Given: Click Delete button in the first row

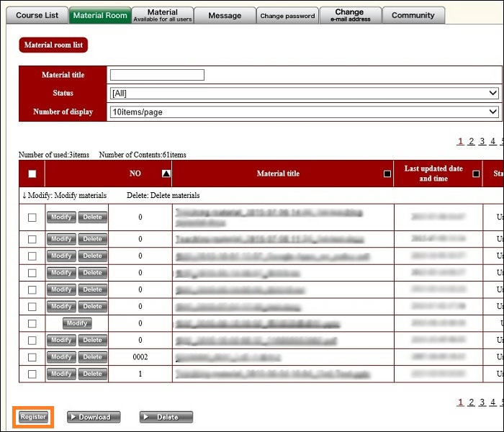Looking at the screenshot, I should [92, 217].
